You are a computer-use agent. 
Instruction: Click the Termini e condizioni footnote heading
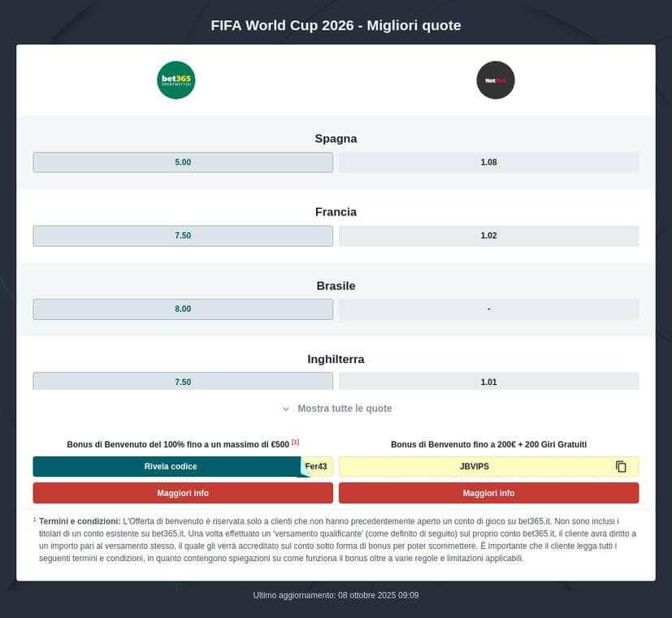click(x=80, y=521)
